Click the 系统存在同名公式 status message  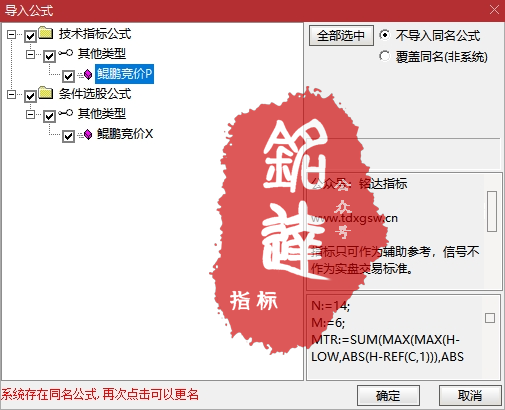[x=100, y=394]
